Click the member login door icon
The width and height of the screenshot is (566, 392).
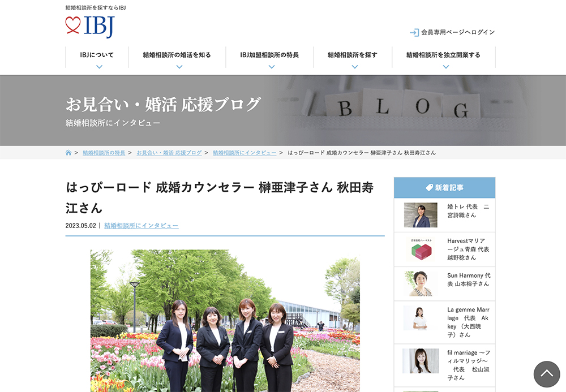(x=414, y=32)
